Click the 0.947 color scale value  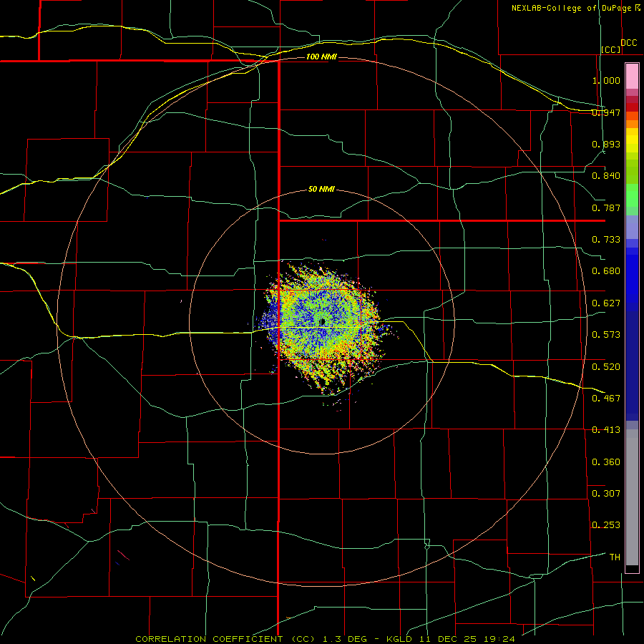[606, 112]
